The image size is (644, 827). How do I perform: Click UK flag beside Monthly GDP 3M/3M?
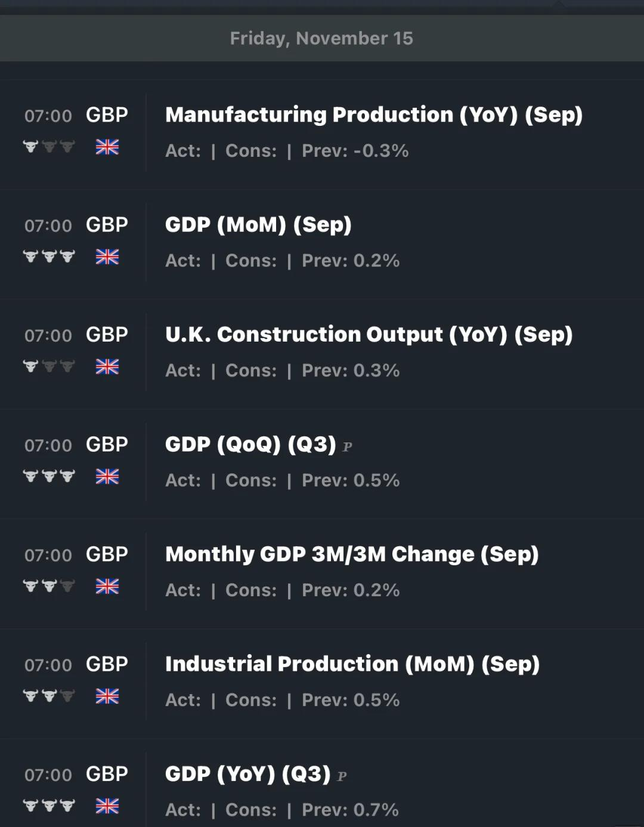[107, 586]
